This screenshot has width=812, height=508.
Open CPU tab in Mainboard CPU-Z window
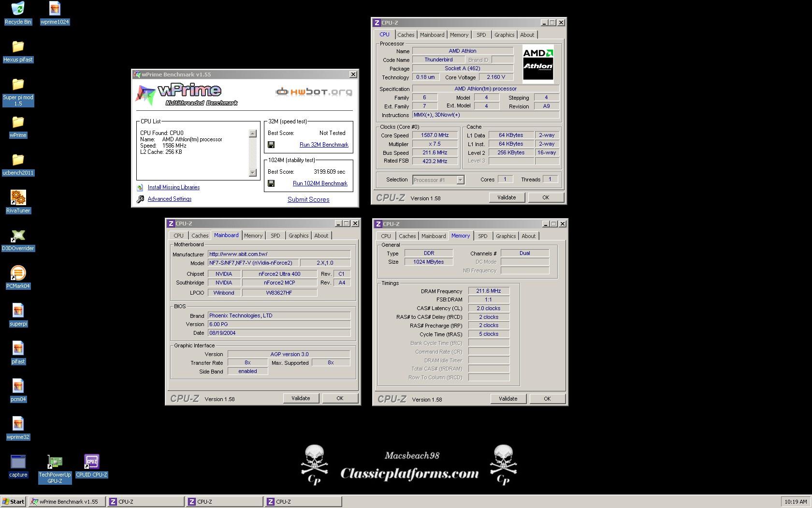pyautogui.click(x=178, y=236)
